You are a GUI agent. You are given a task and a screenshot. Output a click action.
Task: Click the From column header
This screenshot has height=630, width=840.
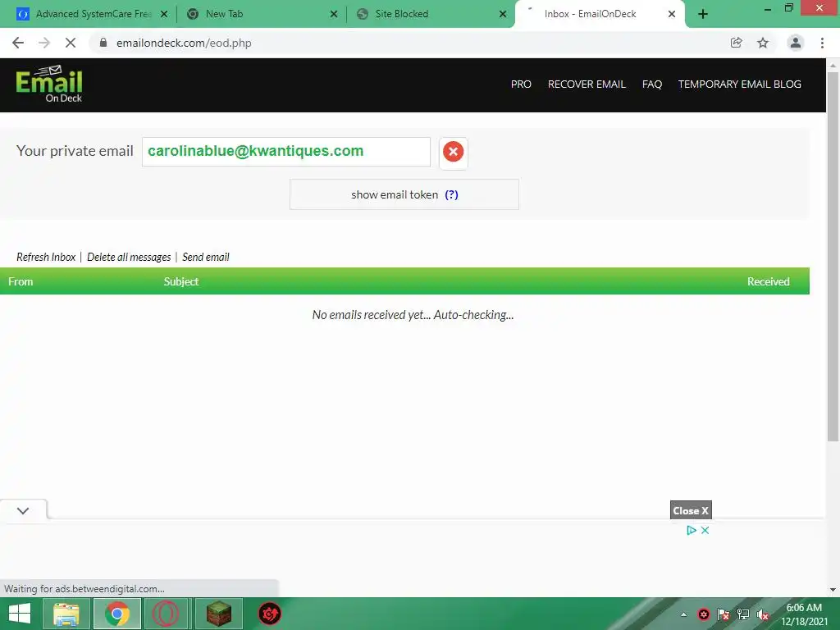pyautogui.click(x=21, y=281)
